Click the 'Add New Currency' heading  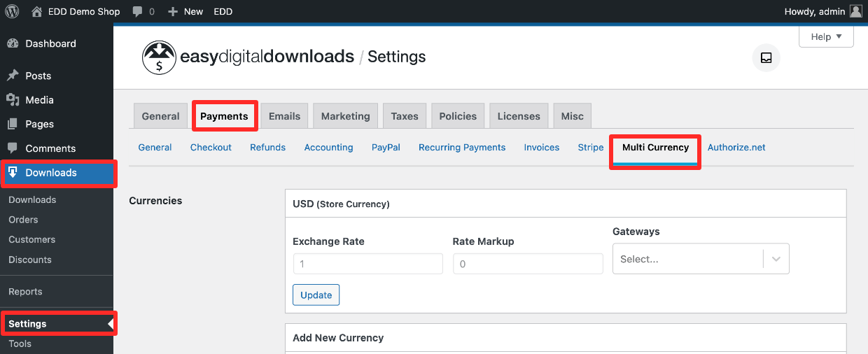338,338
